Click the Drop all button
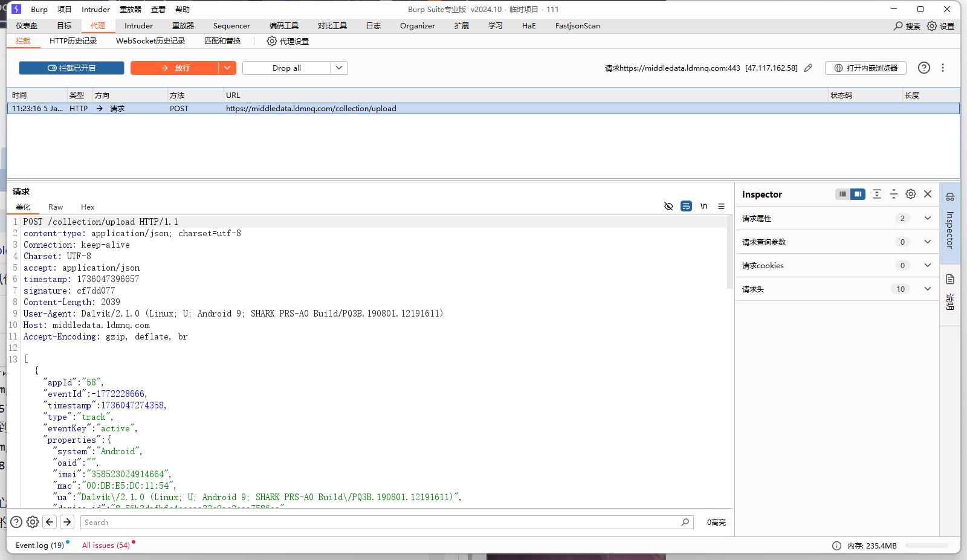Screen dimensions: 967x560 coord(286,68)
